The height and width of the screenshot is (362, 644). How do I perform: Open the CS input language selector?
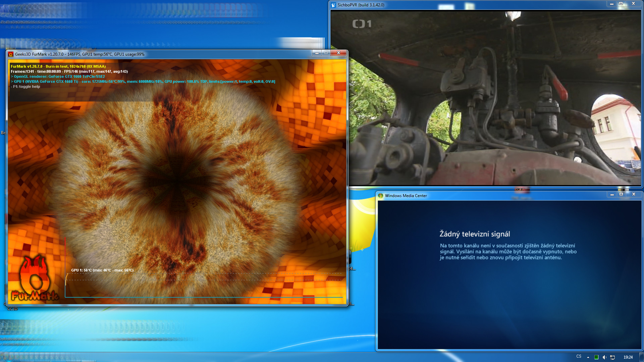tap(579, 357)
